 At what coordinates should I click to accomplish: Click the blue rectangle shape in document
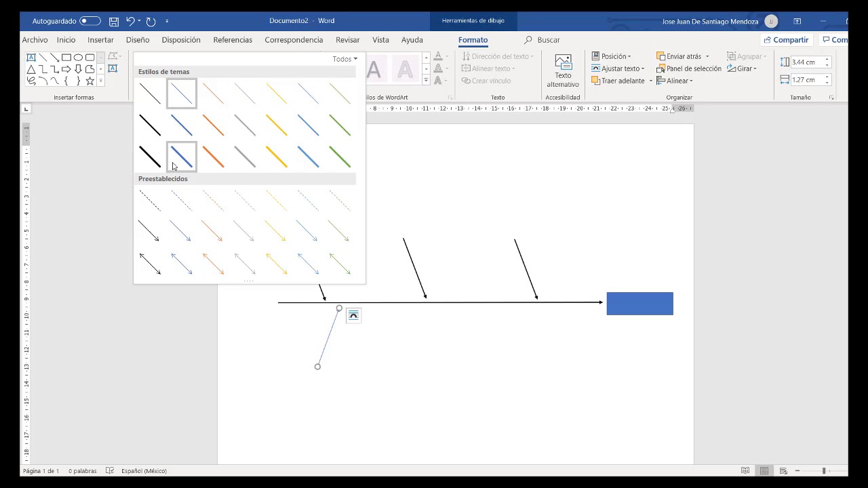(x=639, y=304)
